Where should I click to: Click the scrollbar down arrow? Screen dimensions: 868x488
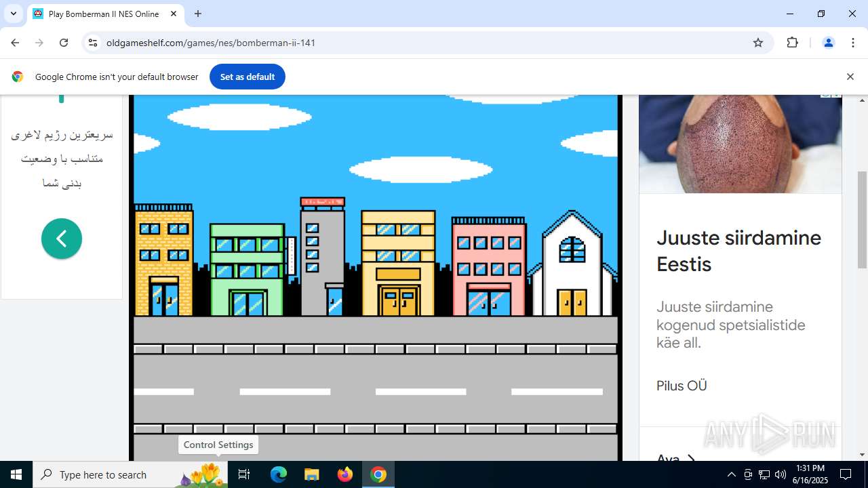click(862, 455)
